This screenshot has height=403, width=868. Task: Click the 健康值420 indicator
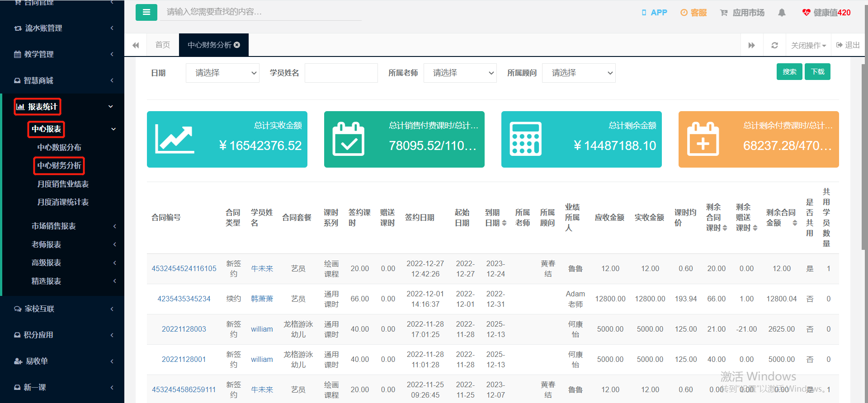pyautogui.click(x=826, y=13)
